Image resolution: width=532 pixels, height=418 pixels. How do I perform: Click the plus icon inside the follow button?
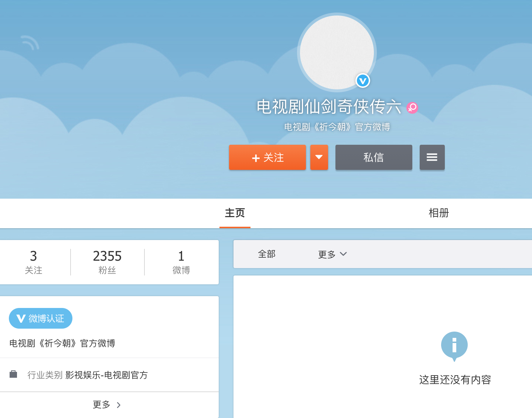pyautogui.click(x=255, y=158)
